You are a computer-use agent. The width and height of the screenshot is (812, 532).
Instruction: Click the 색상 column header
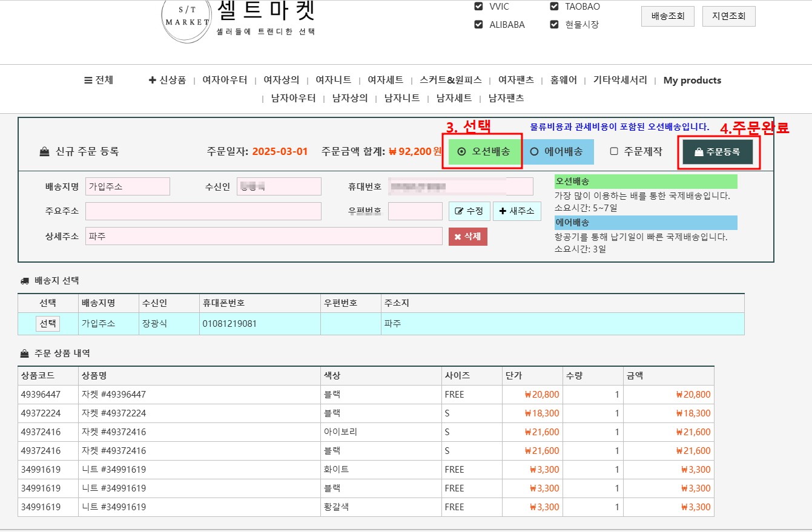pyautogui.click(x=381, y=376)
